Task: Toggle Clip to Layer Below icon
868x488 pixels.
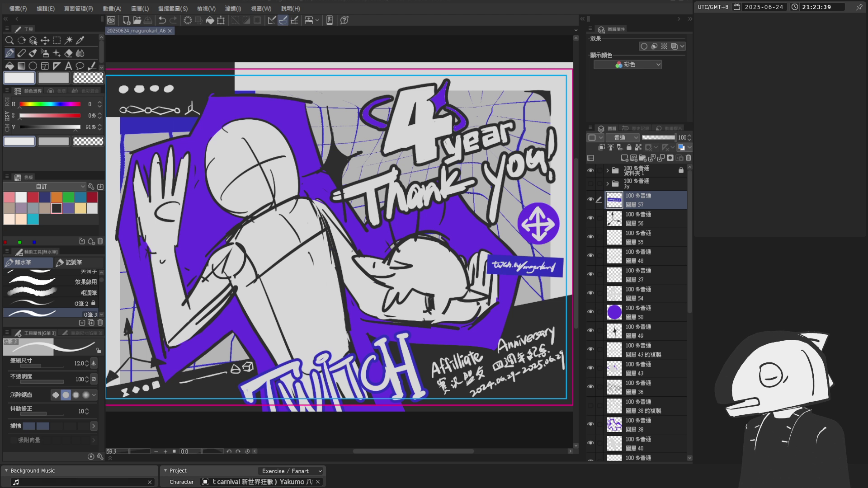Action: click(x=601, y=147)
